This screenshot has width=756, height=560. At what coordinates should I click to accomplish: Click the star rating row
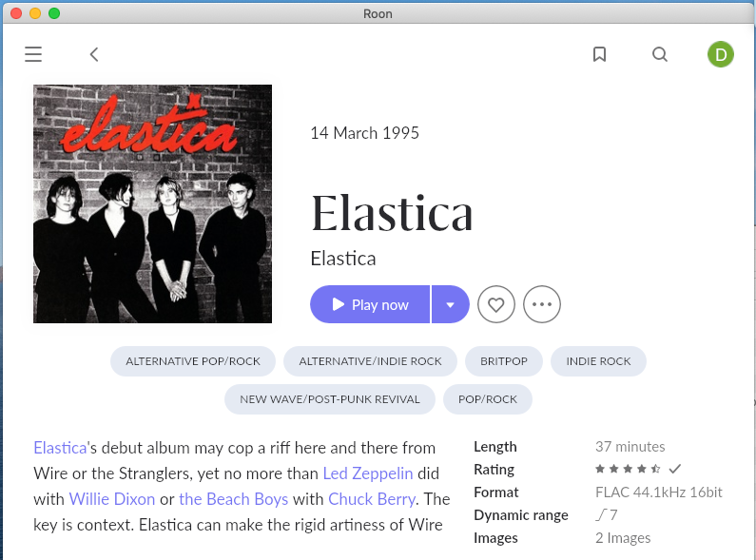628,469
